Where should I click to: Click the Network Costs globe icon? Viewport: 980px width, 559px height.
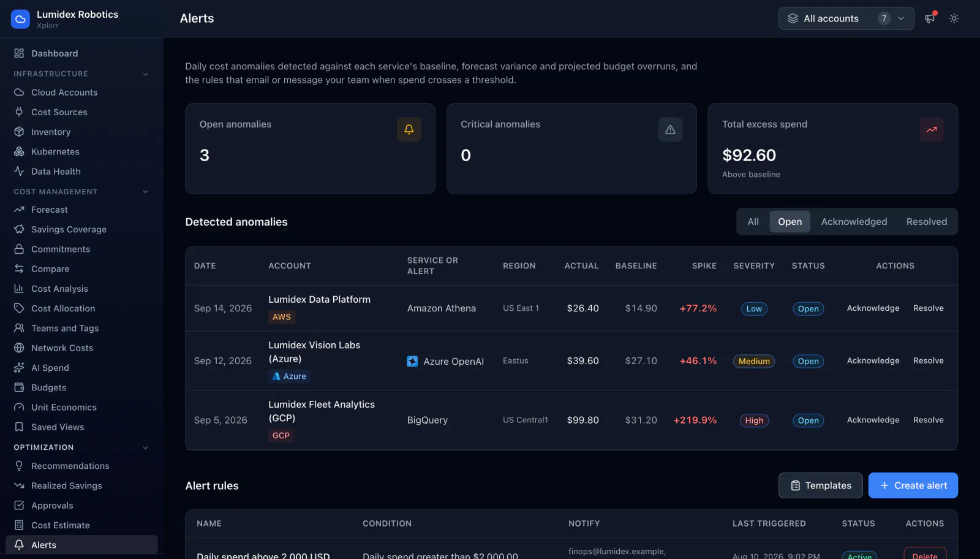[x=19, y=348]
